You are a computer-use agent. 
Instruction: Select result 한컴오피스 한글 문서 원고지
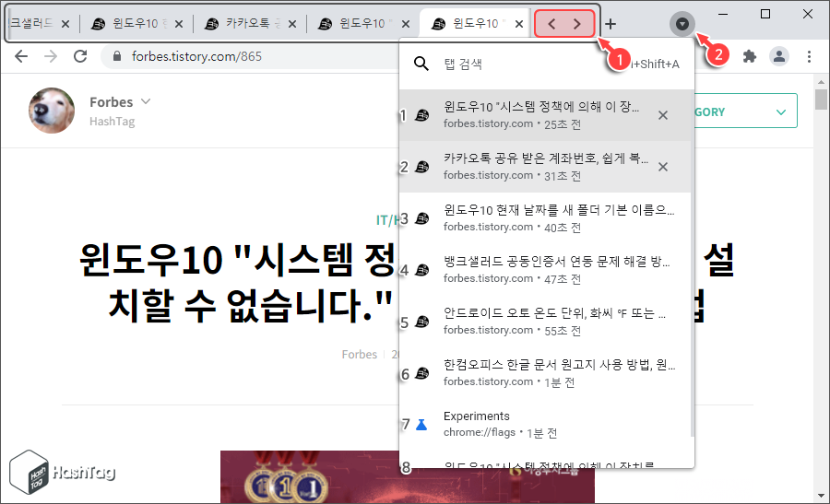(x=546, y=373)
